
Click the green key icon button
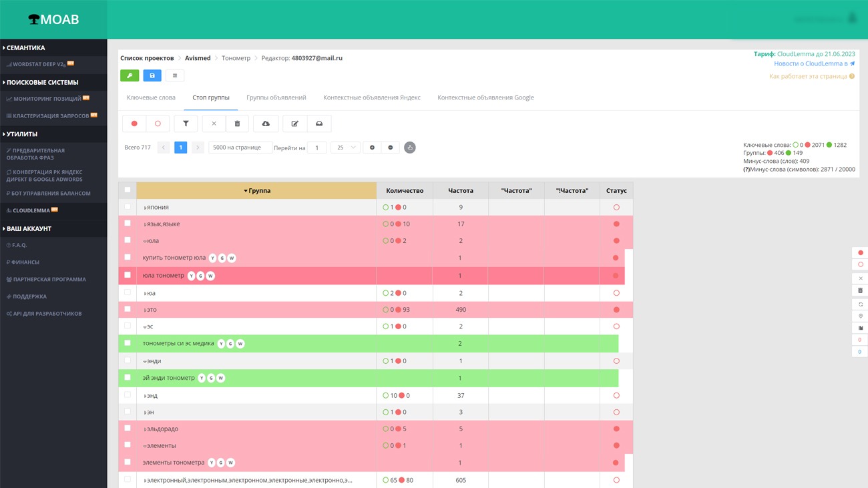130,75
